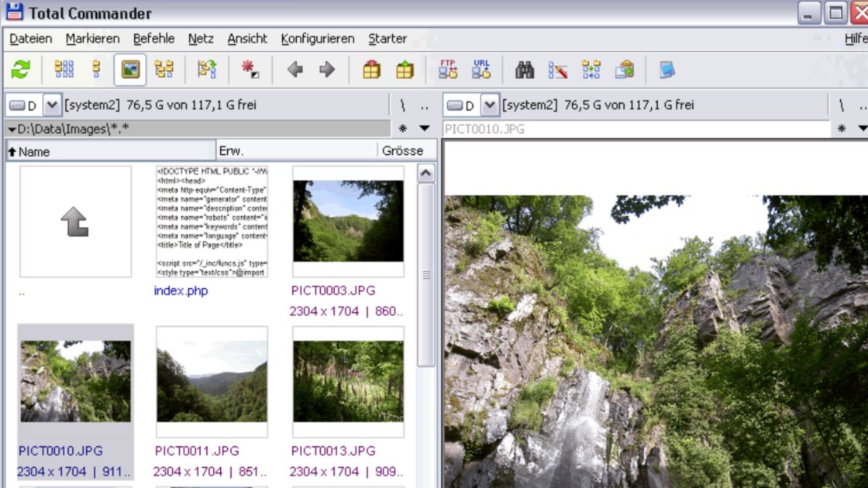The height and width of the screenshot is (488, 868).
Task: Navigate forward using the forward arrow
Action: click(326, 69)
